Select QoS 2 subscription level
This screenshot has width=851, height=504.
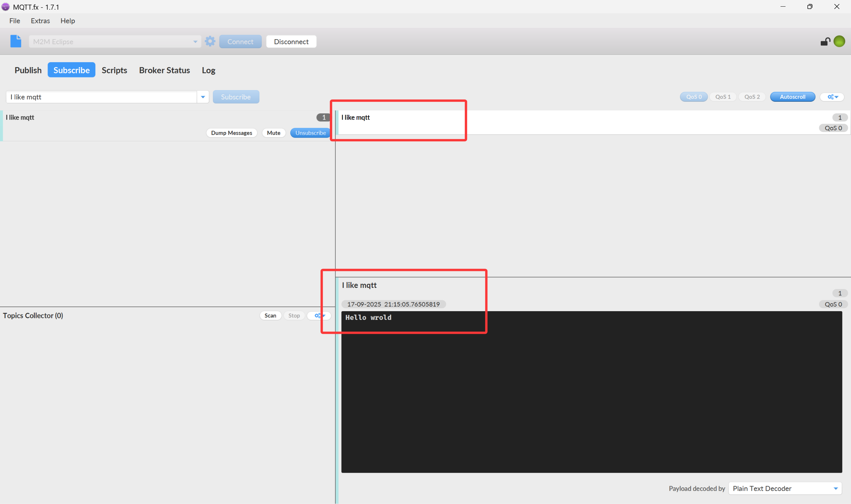[x=752, y=97]
